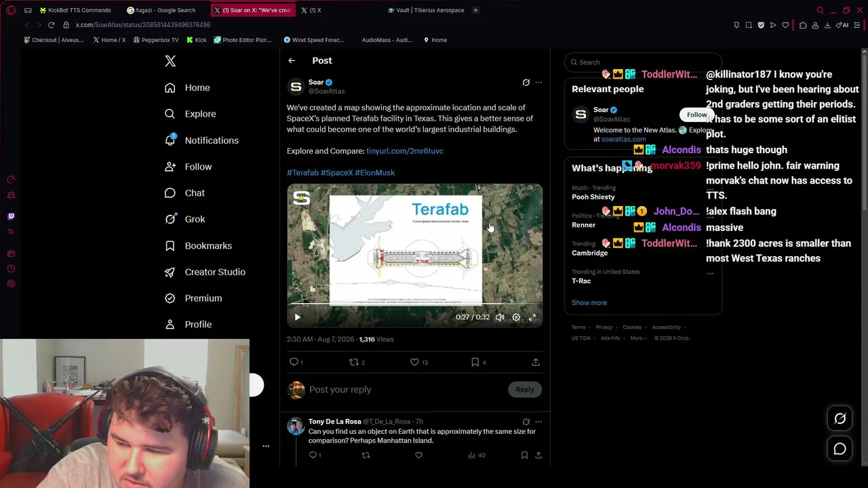Click Show more under What's happening
Screen dimensions: 868x488
589,303
